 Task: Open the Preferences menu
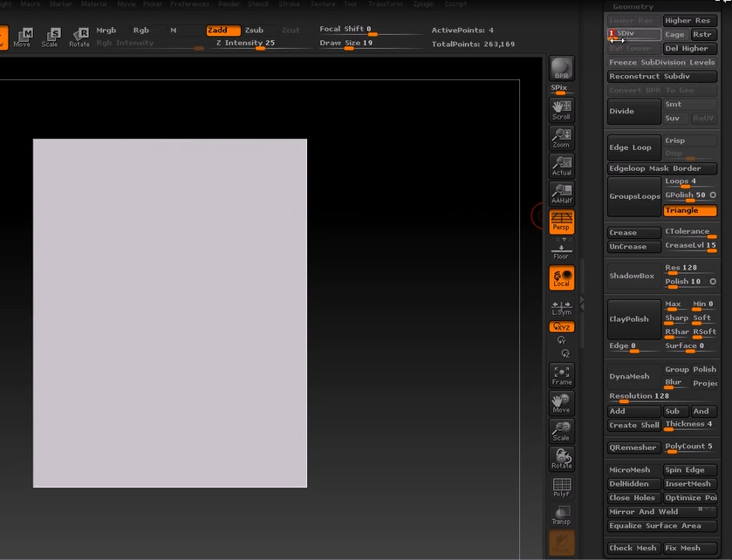(x=189, y=3)
